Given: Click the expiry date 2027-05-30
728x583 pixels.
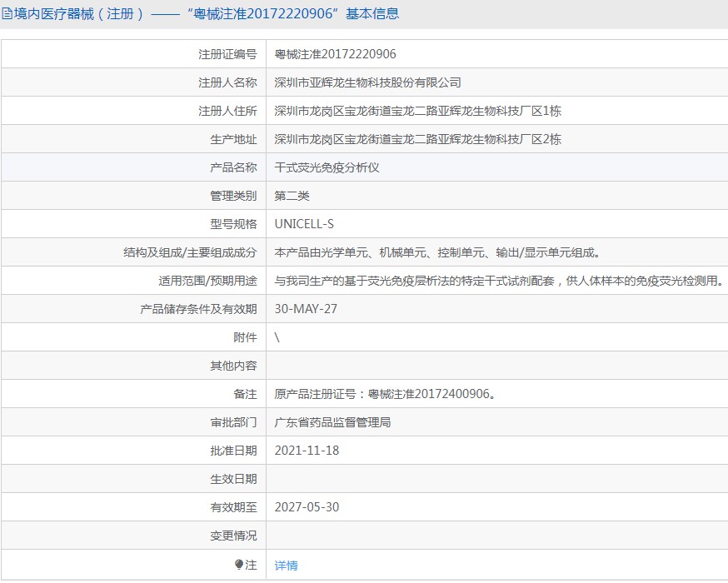Looking at the screenshot, I should [x=307, y=507].
